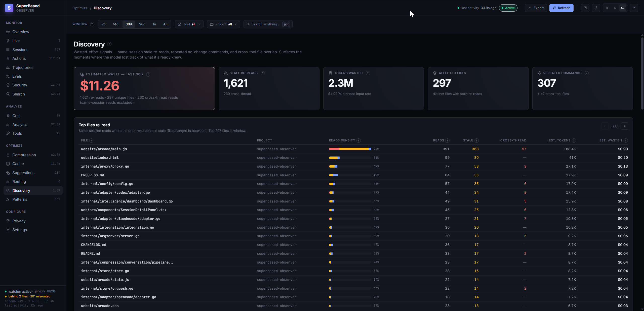Select the 1y time window
Viewport: 644px width, 311px height.
point(154,24)
